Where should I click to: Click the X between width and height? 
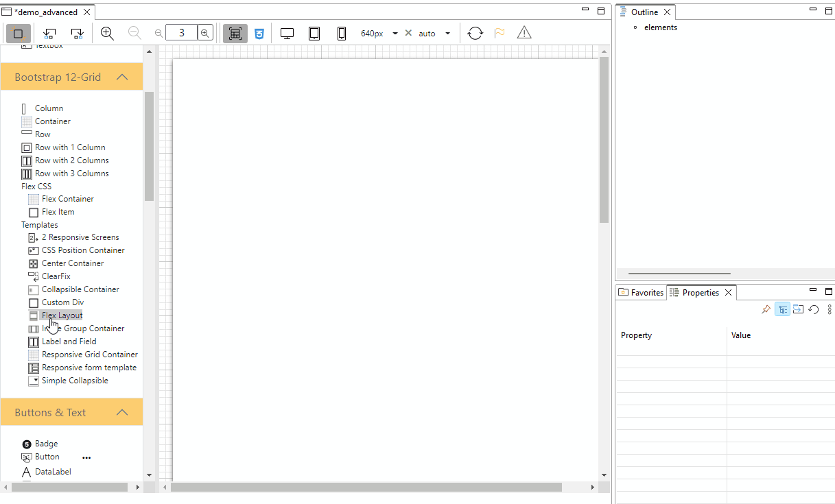pyautogui.click(x=408, y=33)
